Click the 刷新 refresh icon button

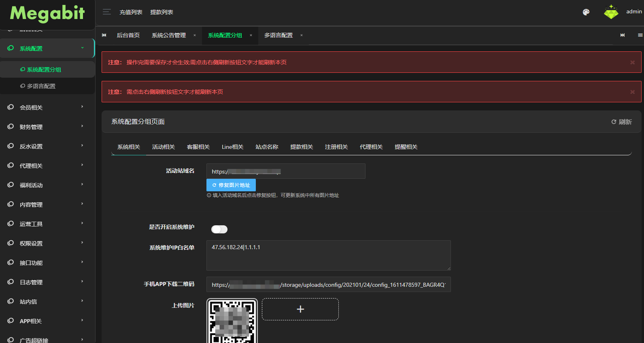coord(621,122)
